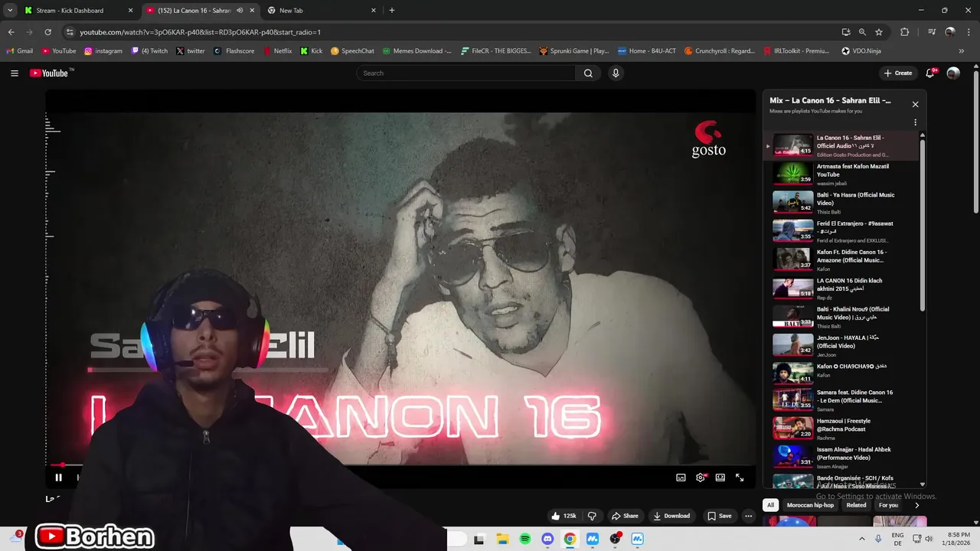Screen dimensions: 980x551
Task: Download the video
Action: [671, 516]
